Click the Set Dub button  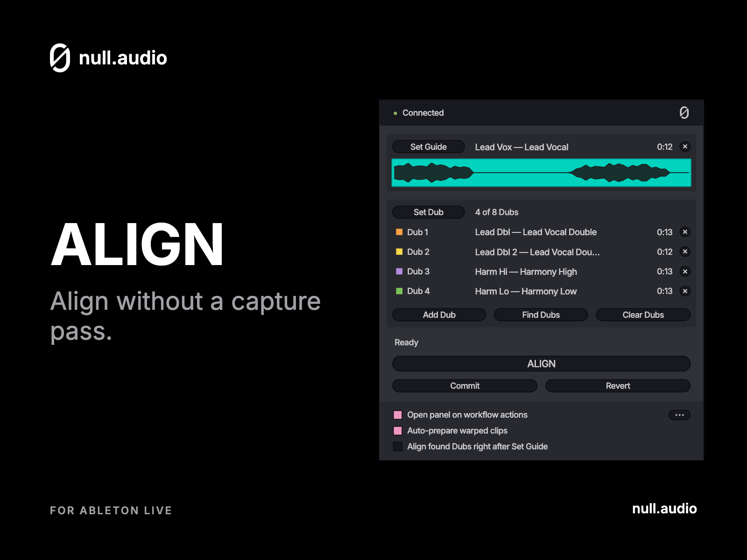429,212
